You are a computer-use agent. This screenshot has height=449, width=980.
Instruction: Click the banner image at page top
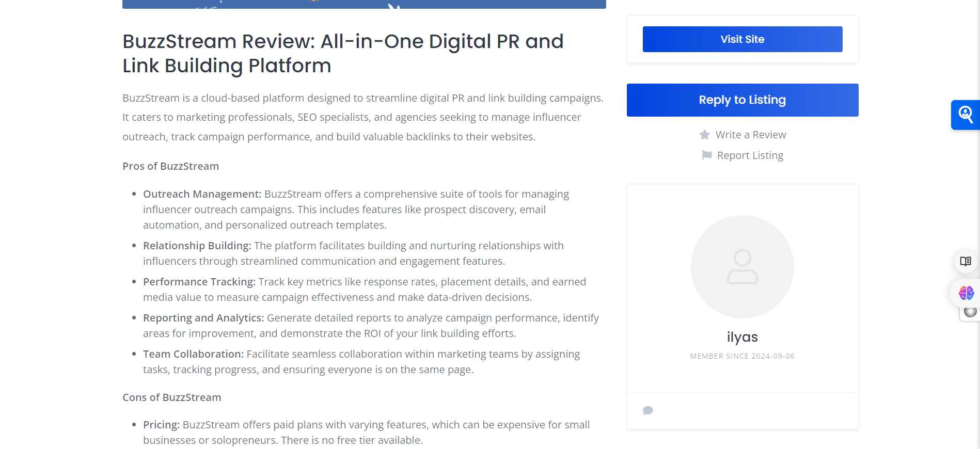[x=364, y=4]
